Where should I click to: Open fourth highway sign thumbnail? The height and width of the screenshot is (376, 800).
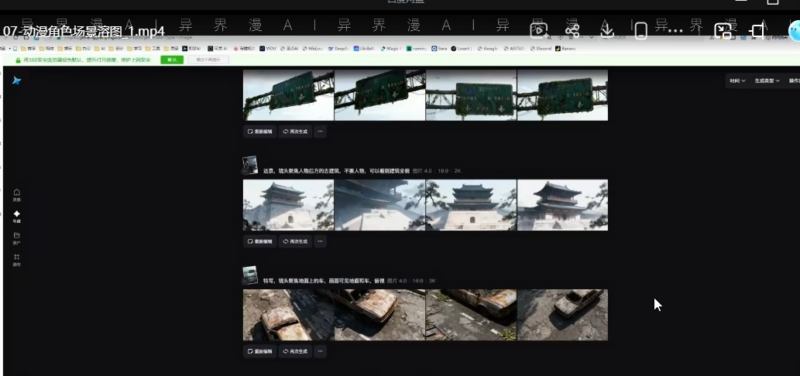pos(562,95)
